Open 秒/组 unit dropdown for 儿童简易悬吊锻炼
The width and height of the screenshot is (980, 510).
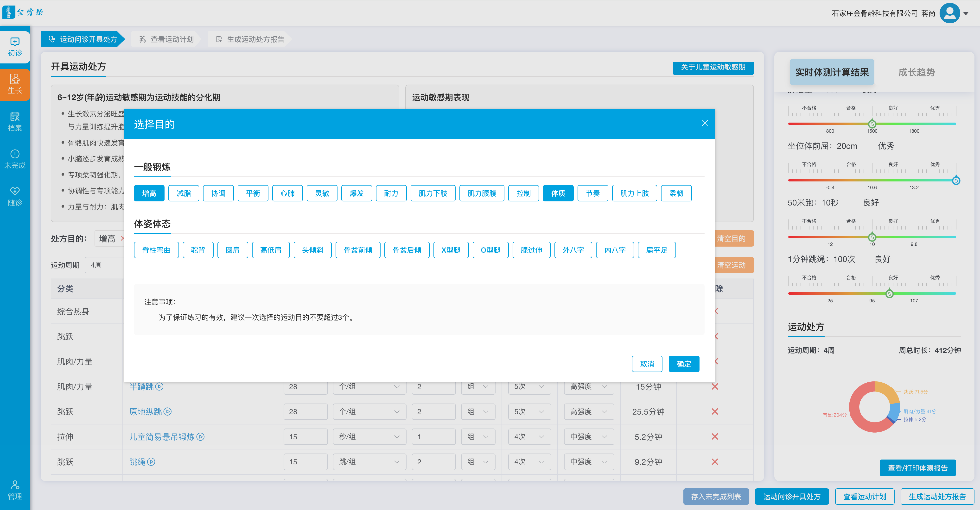pyautogui.click(x=369, y=437)
